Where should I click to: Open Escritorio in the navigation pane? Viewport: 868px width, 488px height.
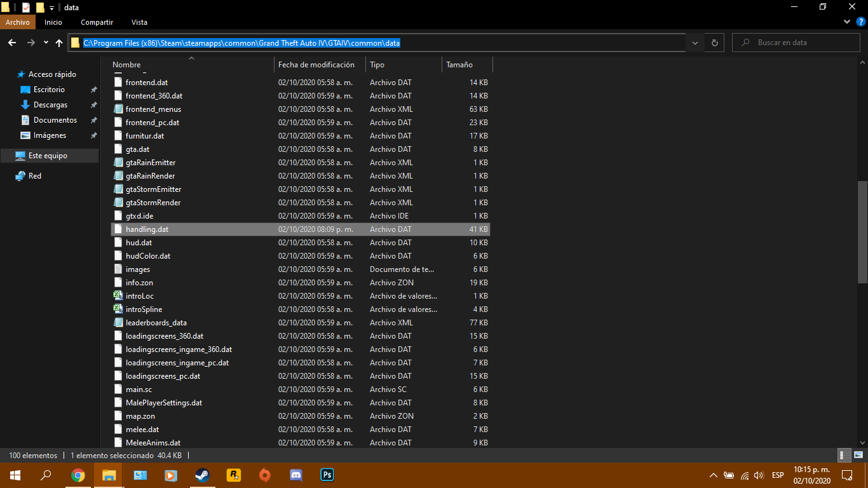point(49,90)
